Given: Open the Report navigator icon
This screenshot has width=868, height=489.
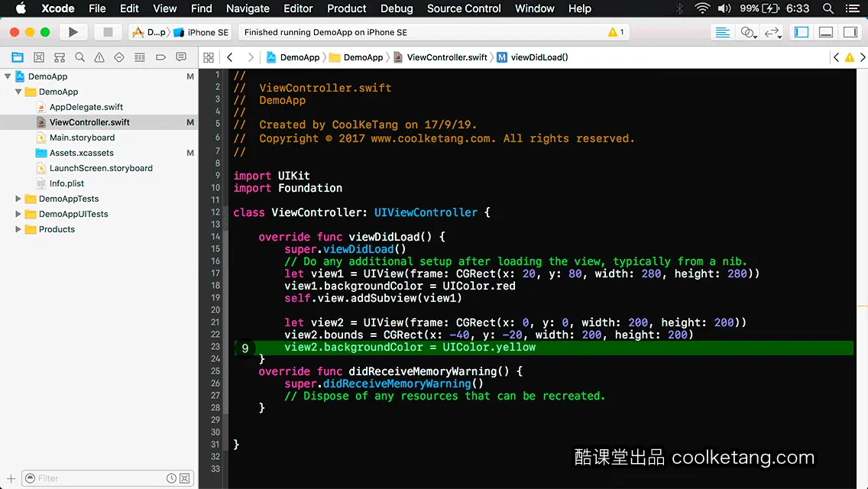Looking at the screenshot, I should pyautogui.click(x=181, y=57).
